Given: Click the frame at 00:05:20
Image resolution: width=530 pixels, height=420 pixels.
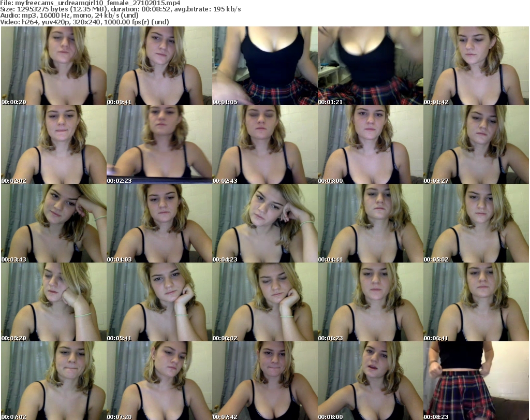Looking at the screenshot, I should [x=54, y=302].
